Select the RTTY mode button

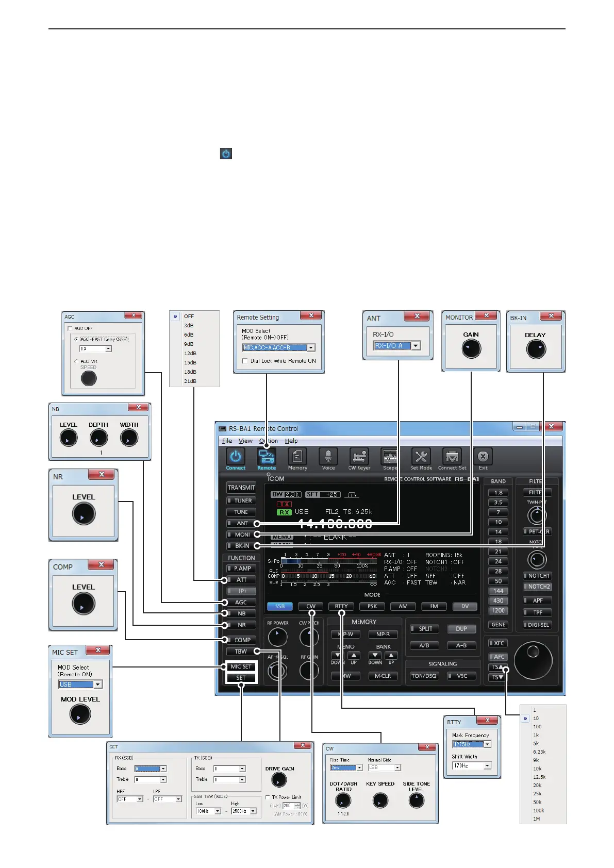341,607
